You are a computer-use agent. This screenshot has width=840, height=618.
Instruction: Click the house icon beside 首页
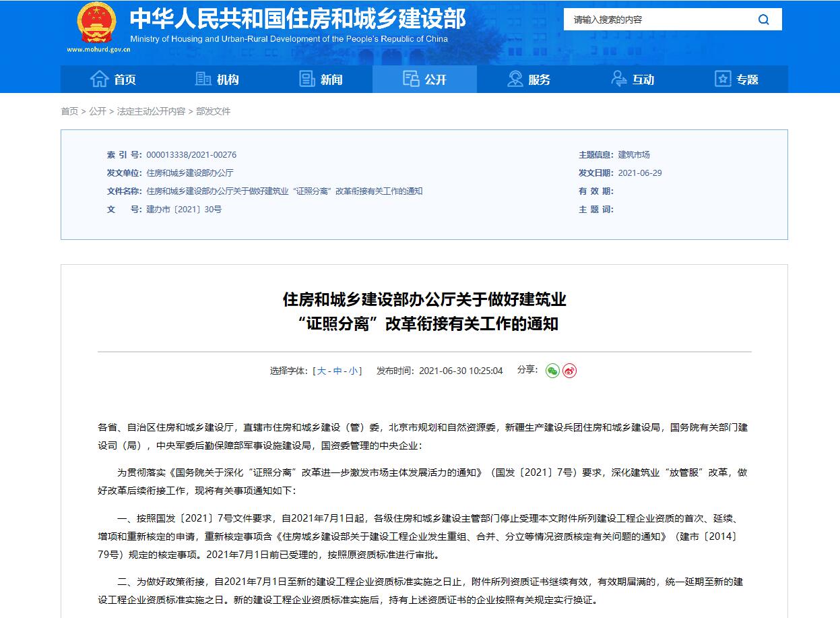click(x=99, y=80)
